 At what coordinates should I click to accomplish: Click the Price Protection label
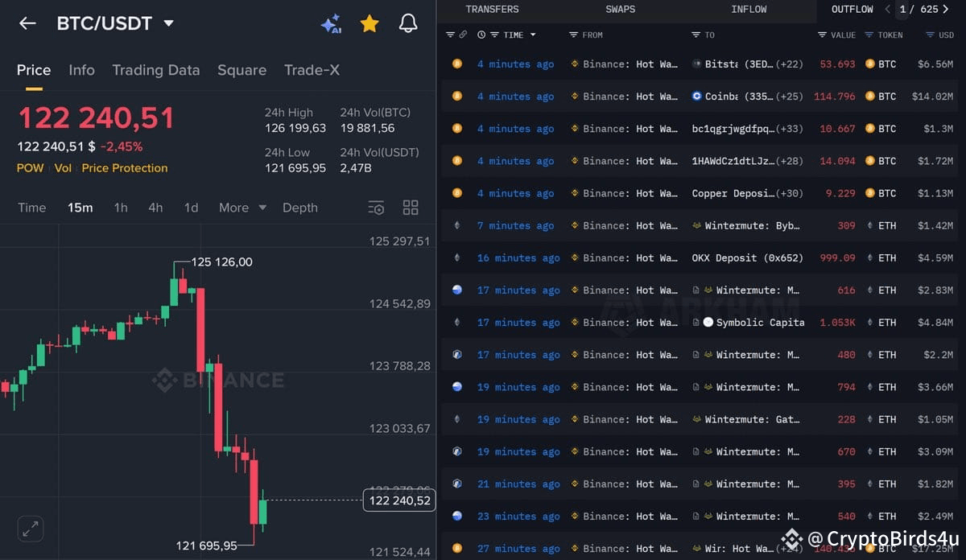[125, 168]
